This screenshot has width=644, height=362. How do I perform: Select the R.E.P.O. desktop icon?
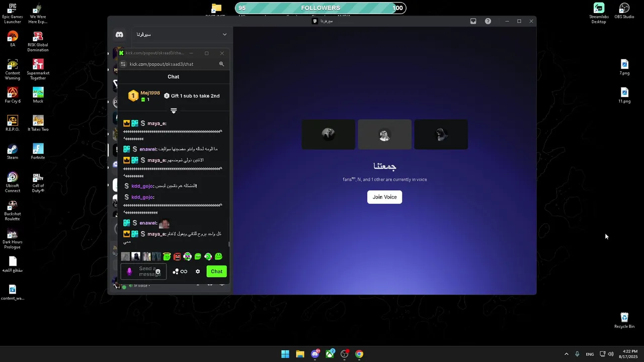[x=13, y=124]
